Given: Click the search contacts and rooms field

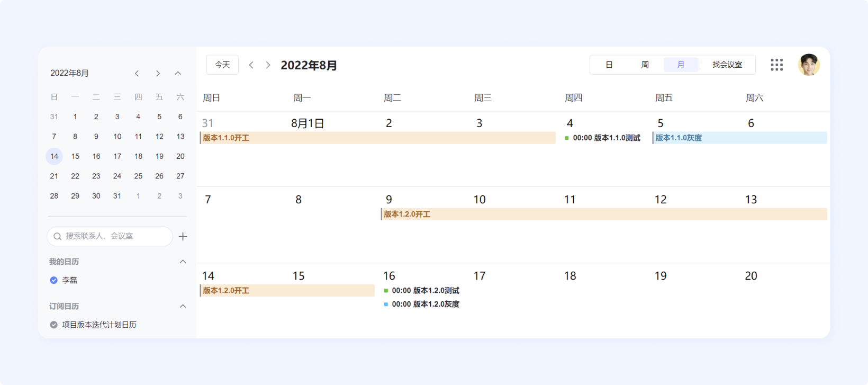Looking at the screenshot, I should pos(110,236).
